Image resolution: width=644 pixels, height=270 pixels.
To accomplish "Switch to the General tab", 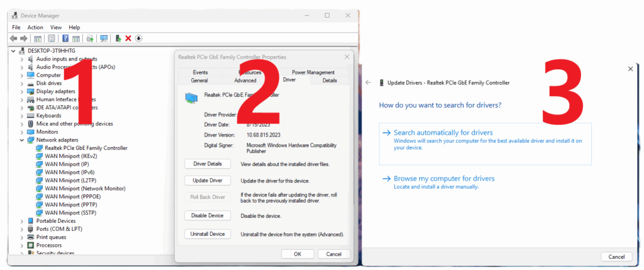I will [x=199, y=81].
